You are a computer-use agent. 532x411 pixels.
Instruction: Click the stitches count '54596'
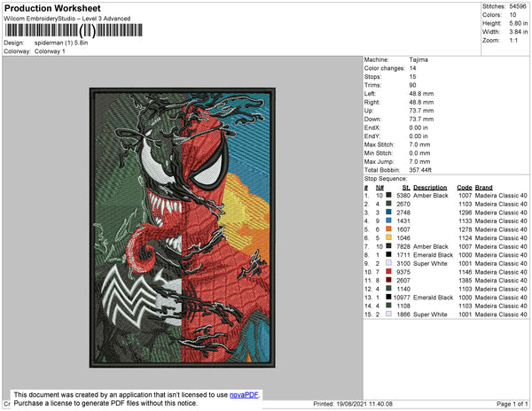[518, 6]
